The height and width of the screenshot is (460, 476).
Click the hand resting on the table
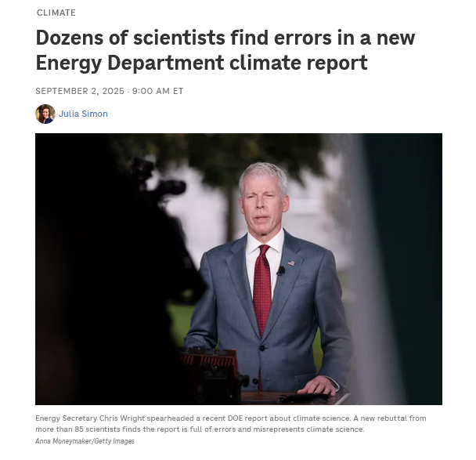coord(318,386)
